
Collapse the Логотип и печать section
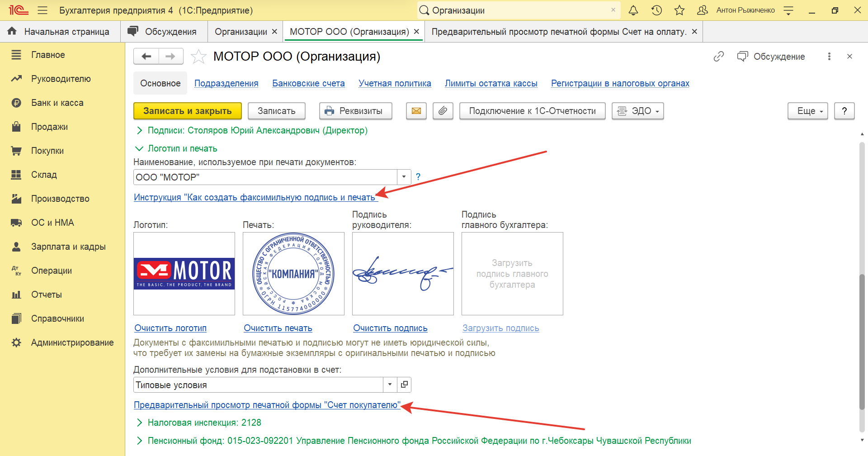click(140, 149)
